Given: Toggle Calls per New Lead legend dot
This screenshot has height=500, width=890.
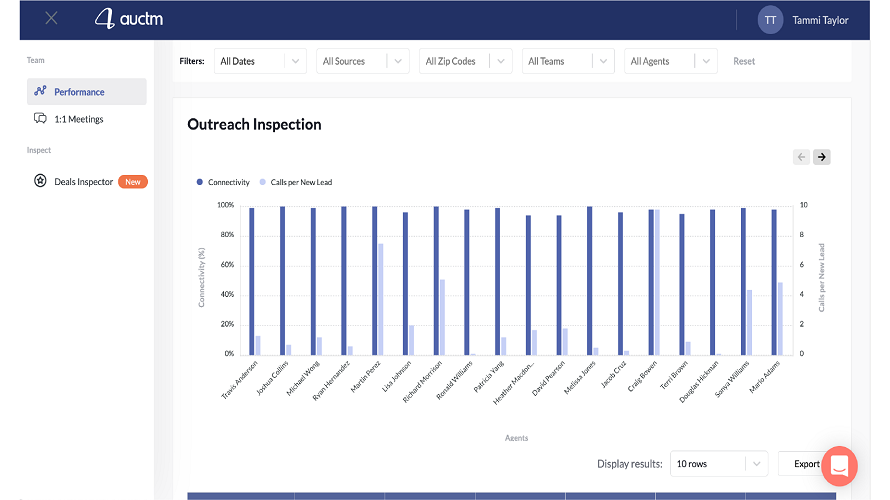Looking at the screenshot, I should pos(262,182).
